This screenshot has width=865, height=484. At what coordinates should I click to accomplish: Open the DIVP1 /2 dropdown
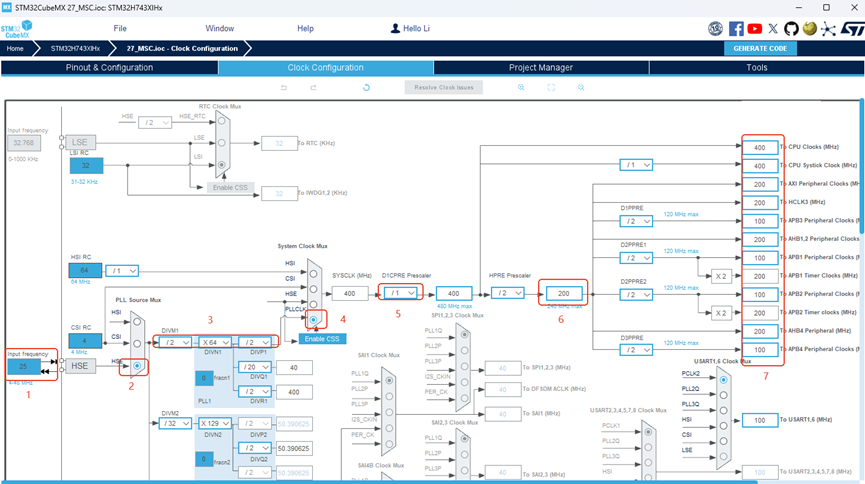255,342
